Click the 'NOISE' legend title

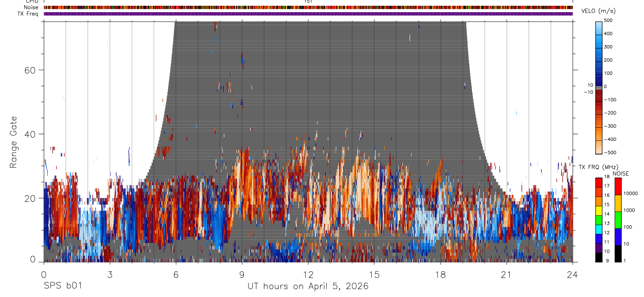(x=621, y=173)
